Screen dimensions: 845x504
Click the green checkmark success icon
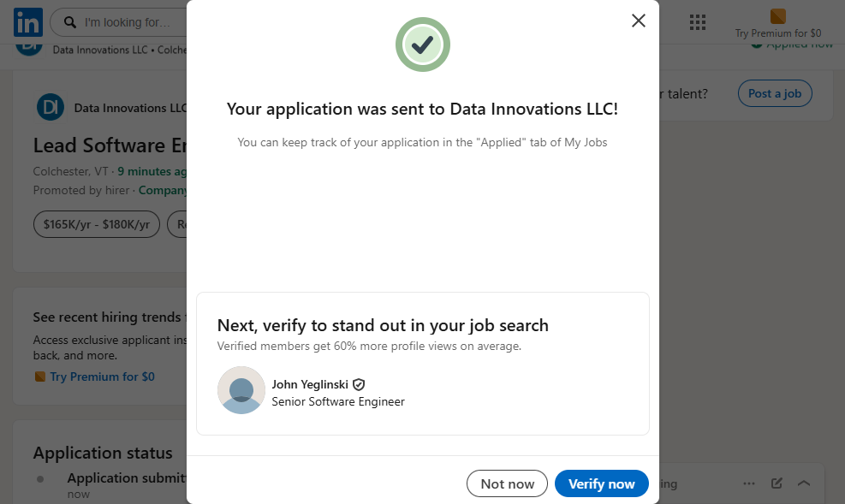coord(422,44)
